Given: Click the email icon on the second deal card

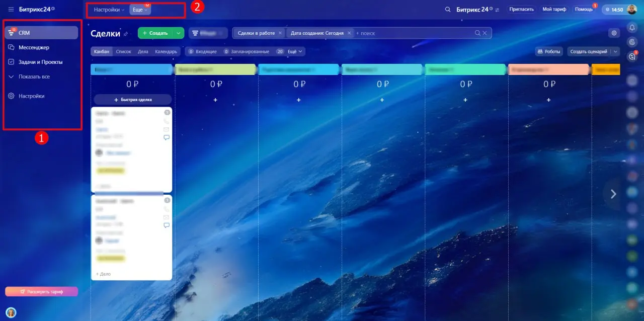Looking at the screenshot, I should click(167, 217).
